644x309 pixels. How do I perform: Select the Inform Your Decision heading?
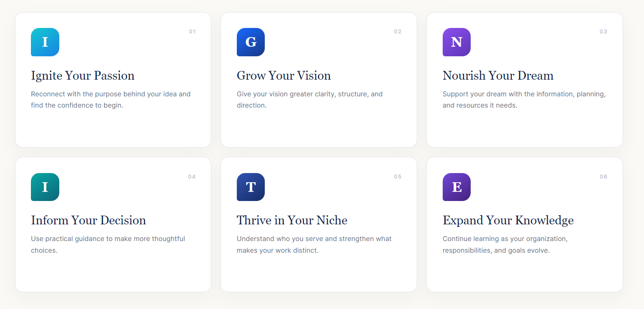coord(89,220)
